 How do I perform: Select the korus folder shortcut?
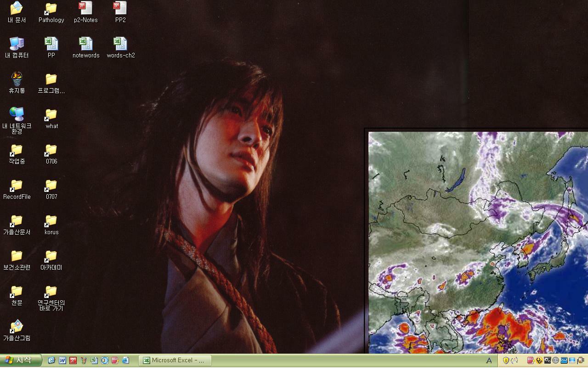click(51, 225)
